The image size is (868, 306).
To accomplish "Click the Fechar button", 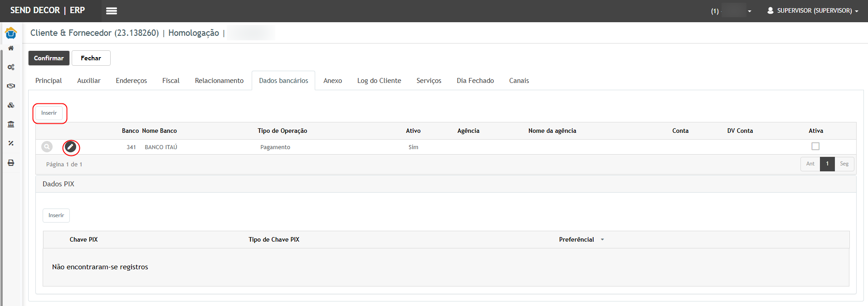I will pos(91,58).
